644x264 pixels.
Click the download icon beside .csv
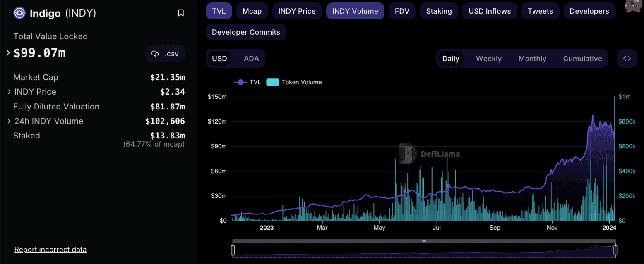click(155, 54)
